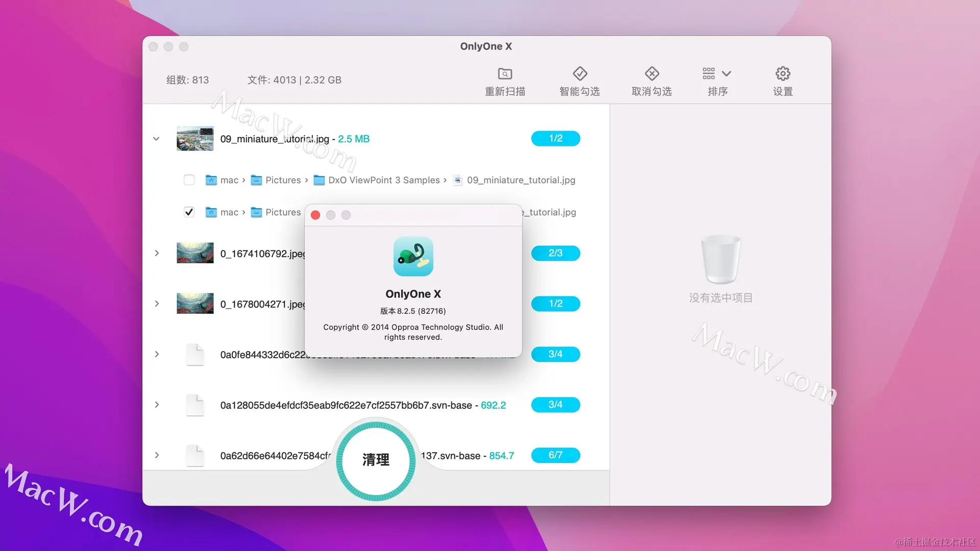
Task: Click the Smart Select checkmark diamond icon
Action: 579,73
